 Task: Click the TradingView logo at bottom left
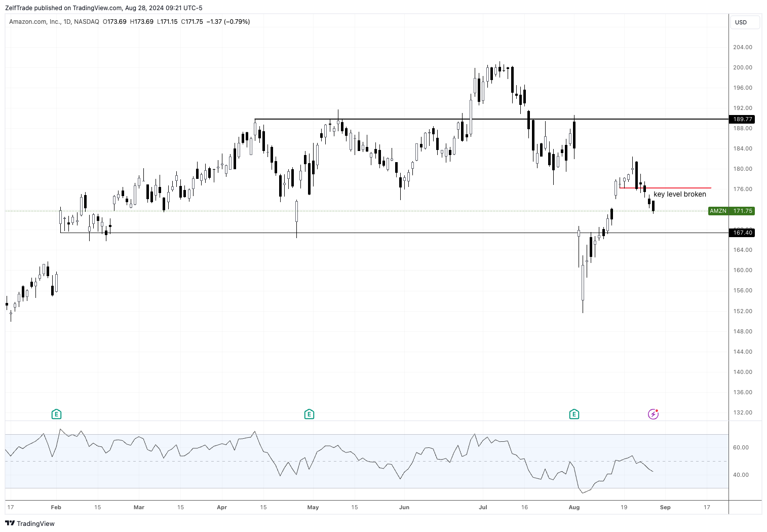[x=29, y=523]
